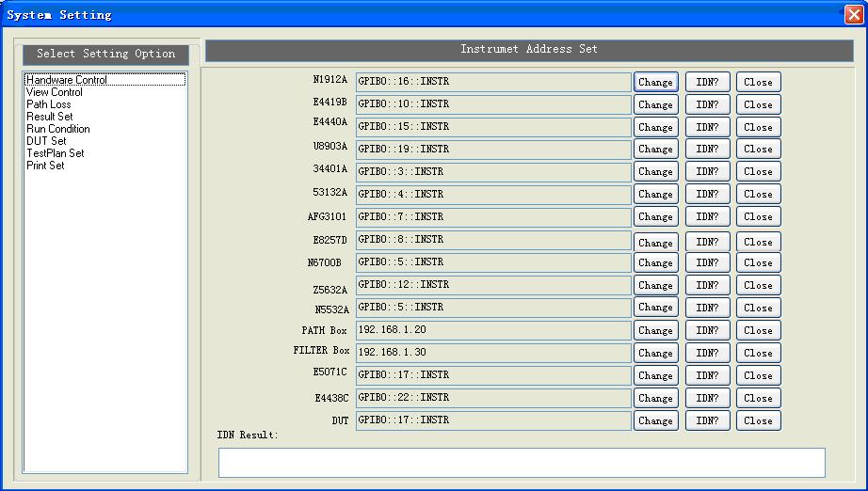
Task: Click Change for the N1912A address
Action: (656, 82)
